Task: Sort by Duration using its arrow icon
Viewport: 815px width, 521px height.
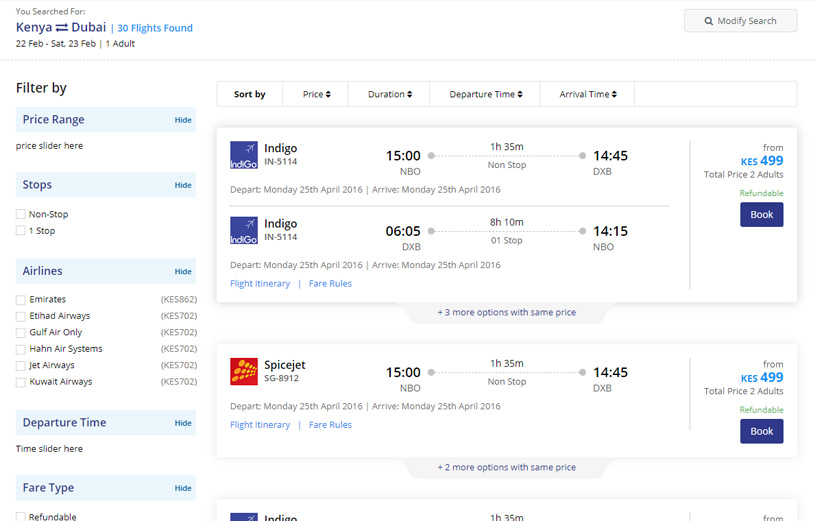Action: tap(410, 94)
